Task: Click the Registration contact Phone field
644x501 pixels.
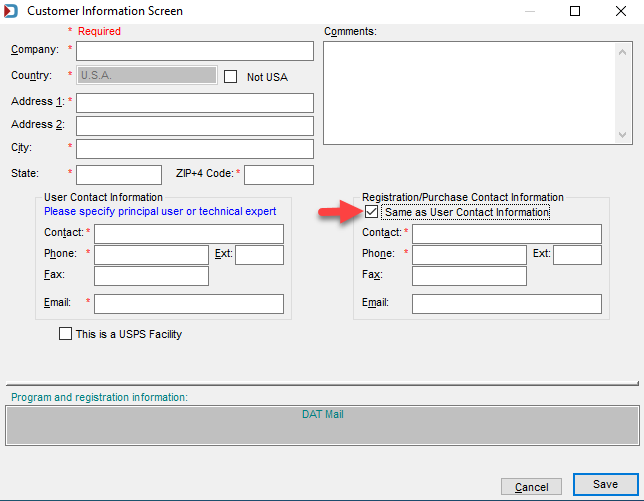Action: 469,255
